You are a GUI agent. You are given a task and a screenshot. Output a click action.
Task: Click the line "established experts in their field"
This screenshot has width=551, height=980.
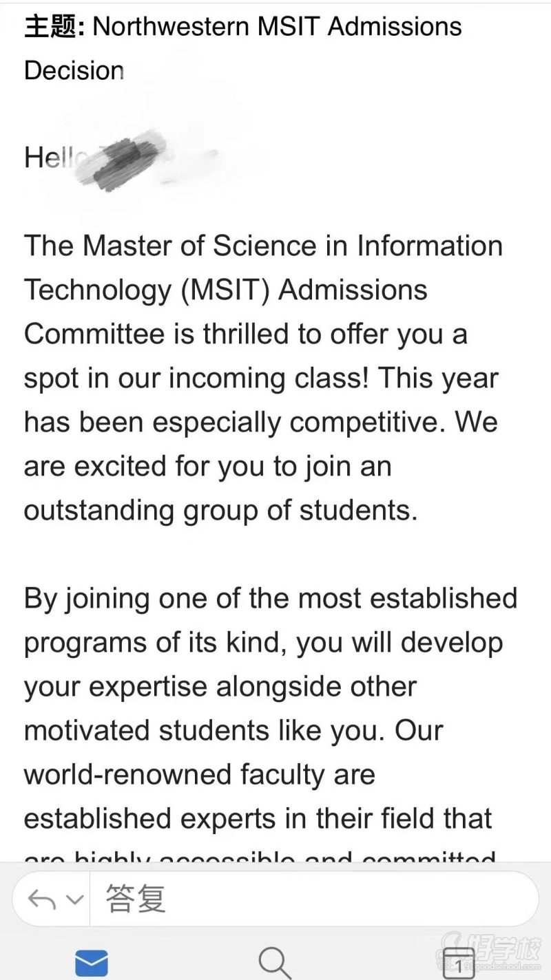click(x=258, y=818)
